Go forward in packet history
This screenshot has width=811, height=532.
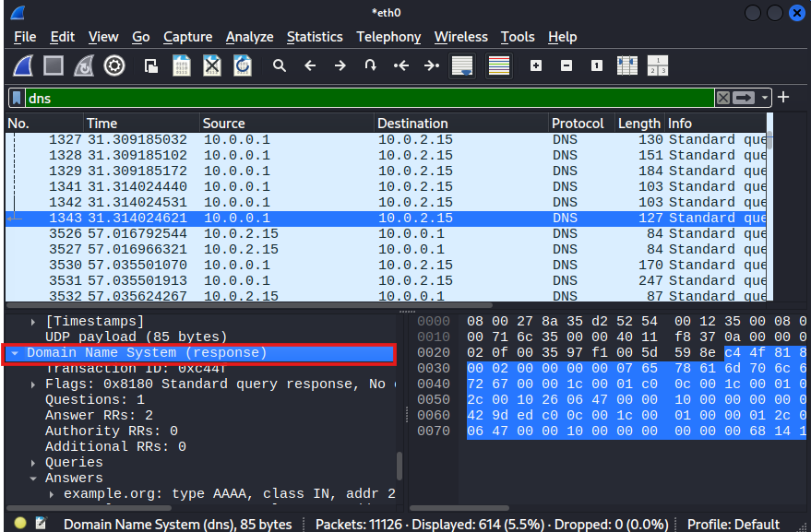pos(340,65)
